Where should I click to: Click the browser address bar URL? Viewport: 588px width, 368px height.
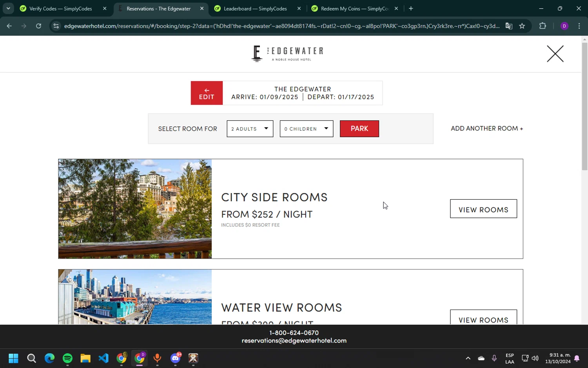coord(281,26)
